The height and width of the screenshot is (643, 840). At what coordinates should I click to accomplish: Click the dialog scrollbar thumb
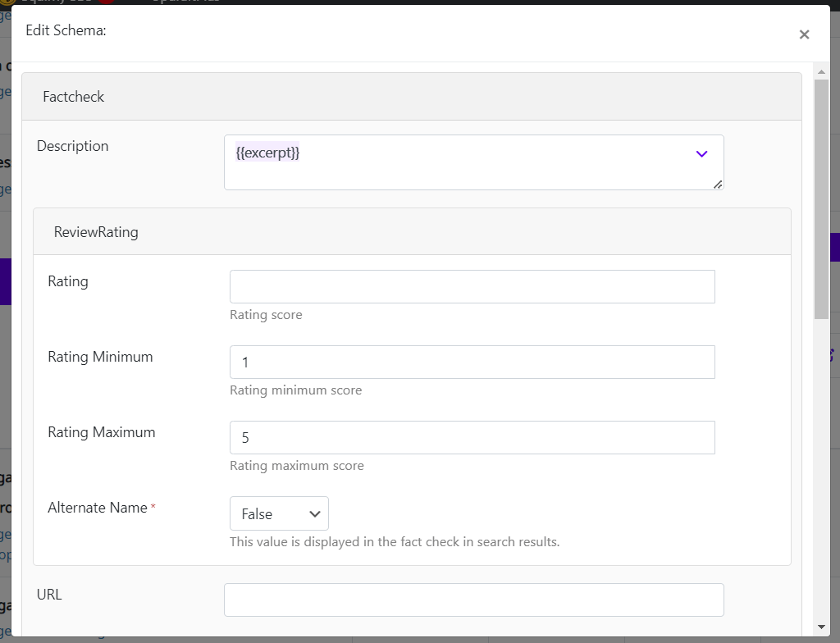click(x=821, y=199)
